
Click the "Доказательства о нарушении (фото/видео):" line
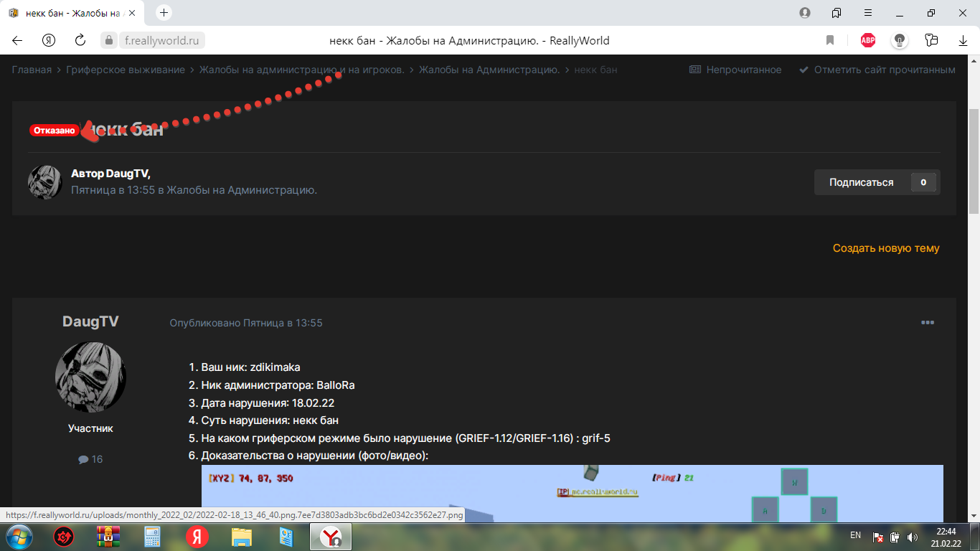tap(314, 456)
